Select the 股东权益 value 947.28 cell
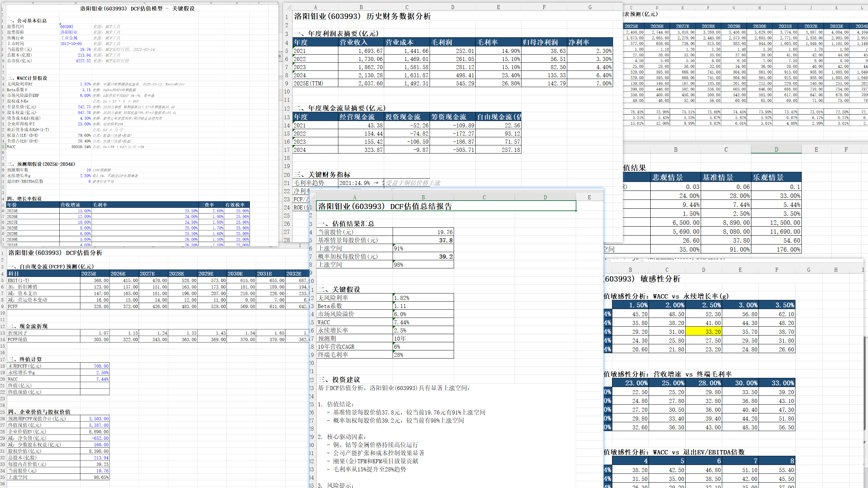This screenshot has width=868, height=488. pos(76,113)
